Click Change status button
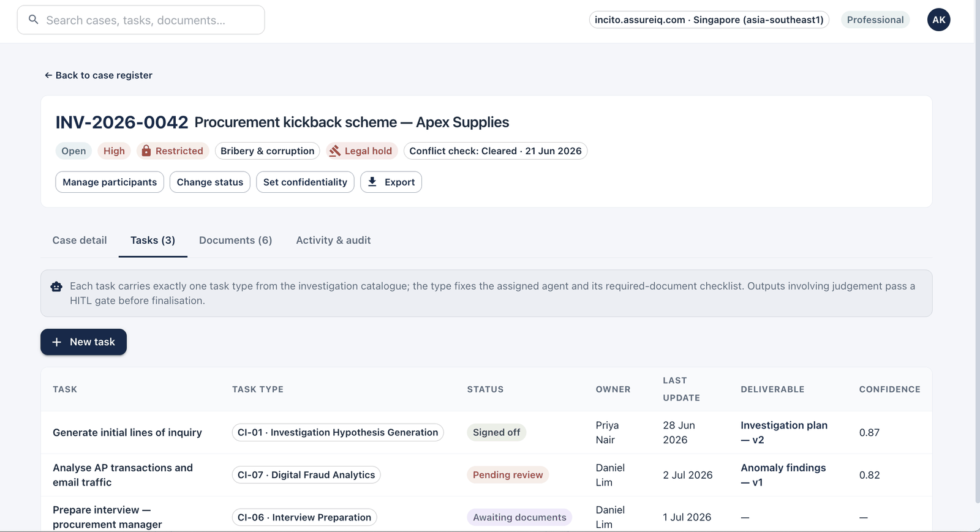 tap(210, 182)
